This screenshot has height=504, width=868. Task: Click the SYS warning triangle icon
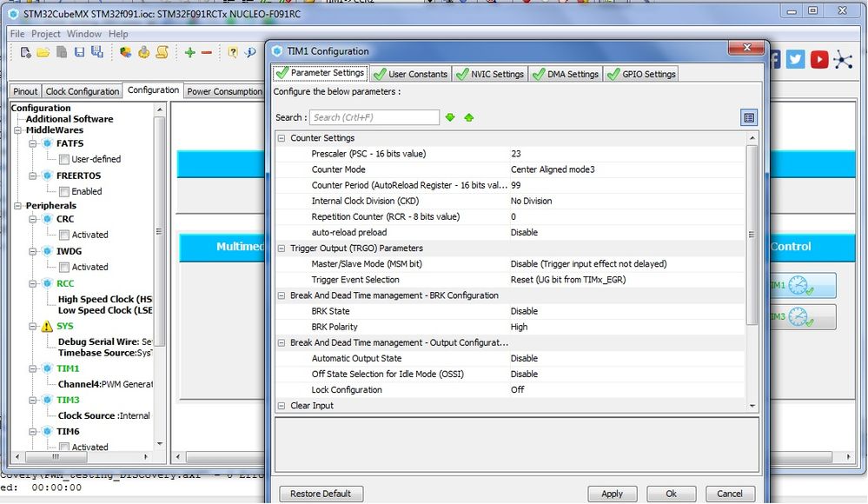point(47,326)
